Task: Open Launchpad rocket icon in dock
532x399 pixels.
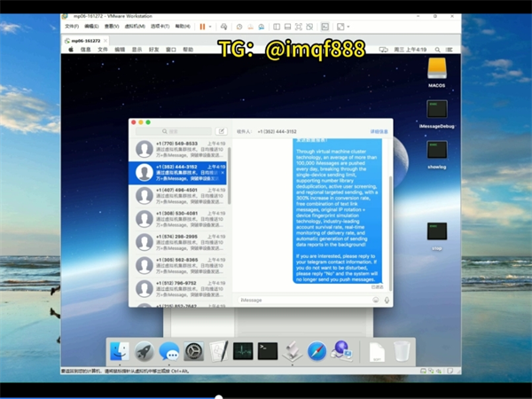Action: [x=144, y=351]
